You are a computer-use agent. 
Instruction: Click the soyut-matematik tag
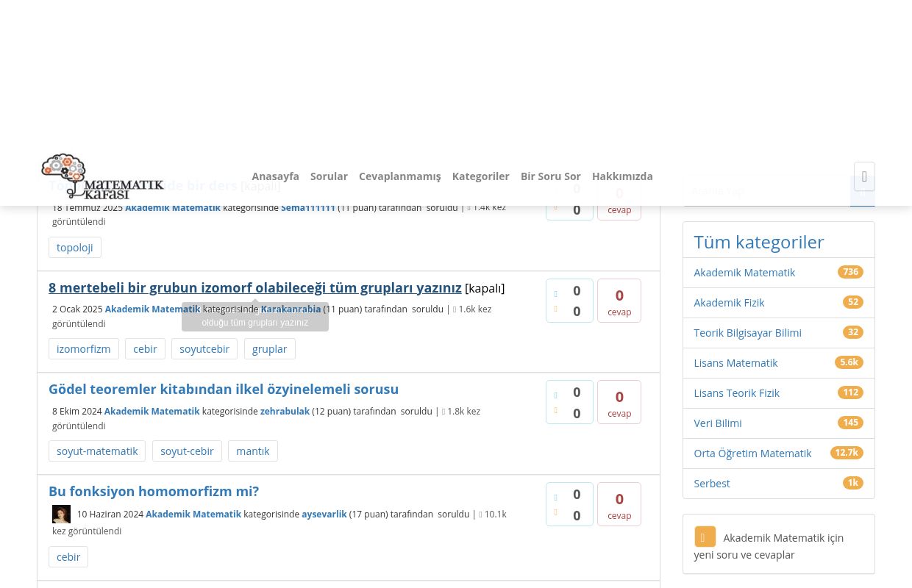point(97,451)
